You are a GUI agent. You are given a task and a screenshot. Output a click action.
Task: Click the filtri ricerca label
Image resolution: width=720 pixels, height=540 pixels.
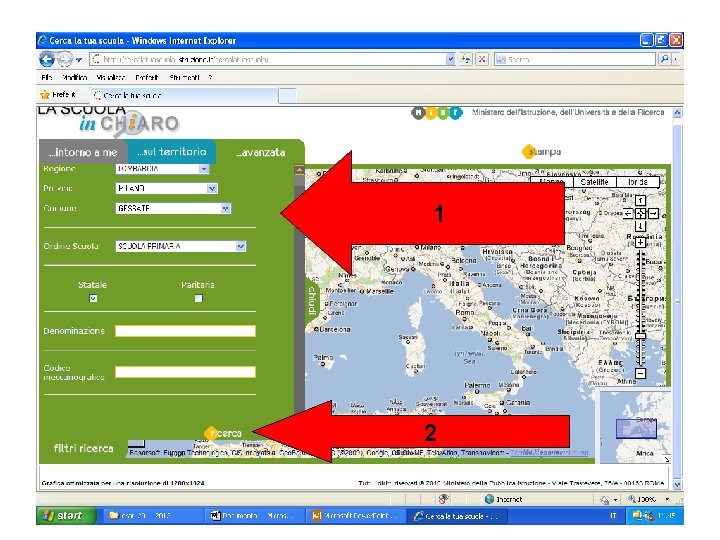83,448
